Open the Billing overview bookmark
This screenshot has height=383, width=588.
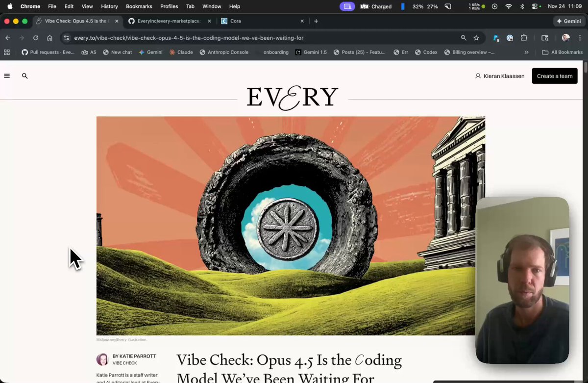pos(469,52)
